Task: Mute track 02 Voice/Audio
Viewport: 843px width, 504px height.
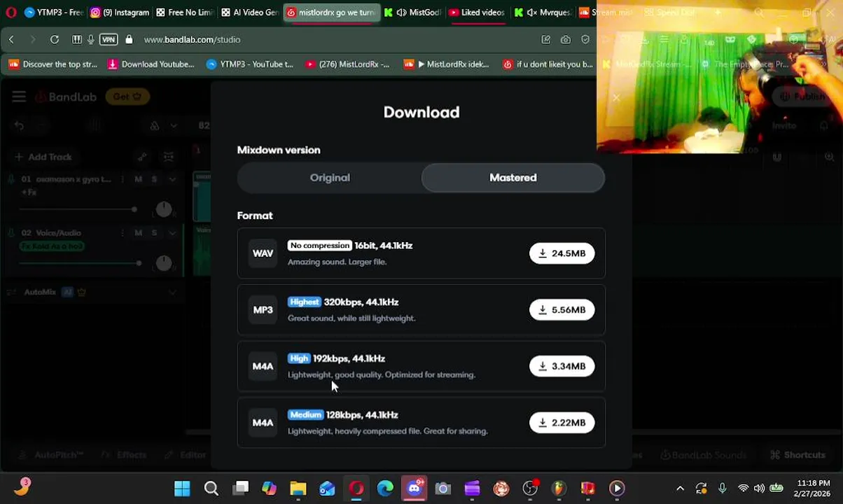Action: [x=138, y=233]
